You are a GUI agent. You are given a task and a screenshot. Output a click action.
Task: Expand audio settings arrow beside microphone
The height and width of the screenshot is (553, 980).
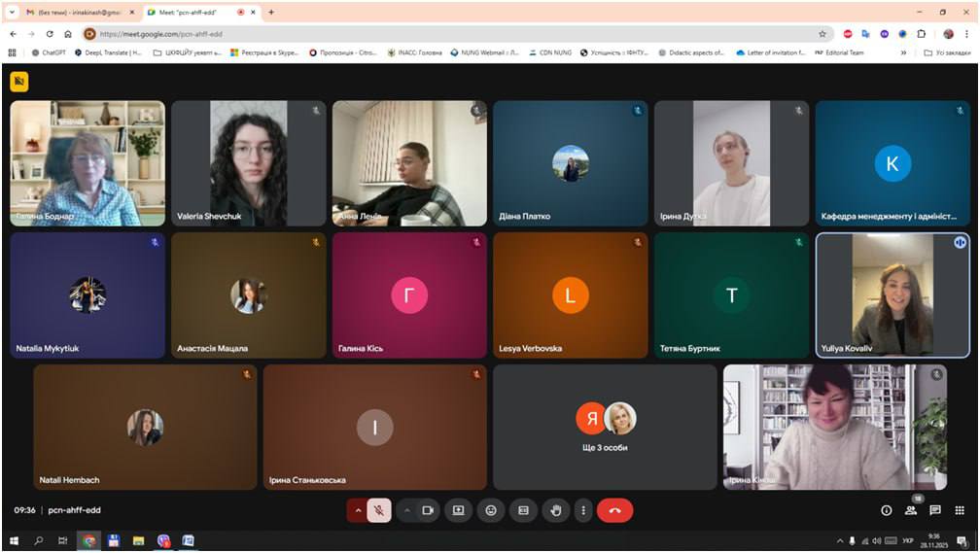(358, 510)
